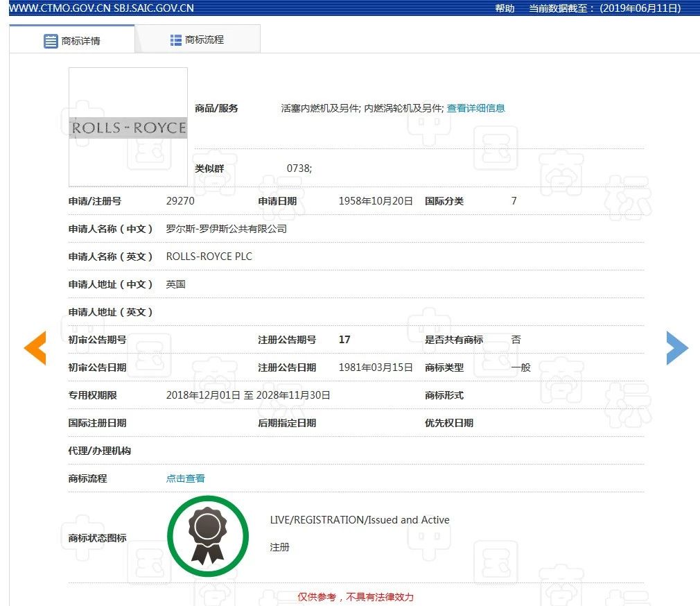
Task: Select exclusive right period 2018年12月01日 至 2028年11月30日
Action: point(248,395)
